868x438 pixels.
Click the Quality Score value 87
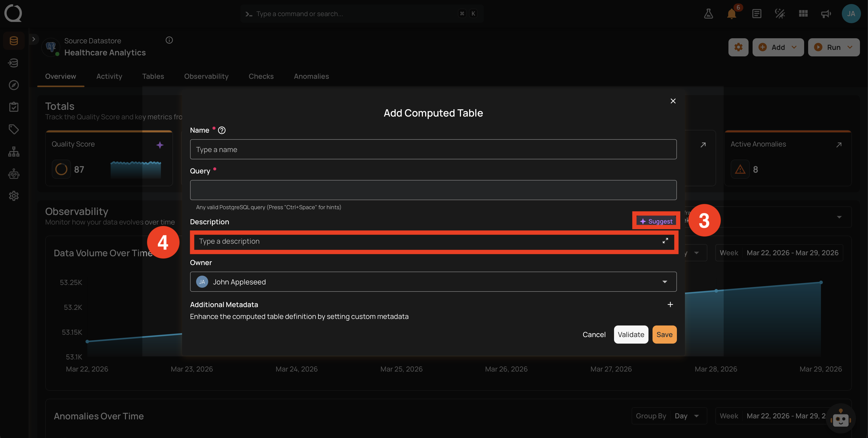[79, 169]
